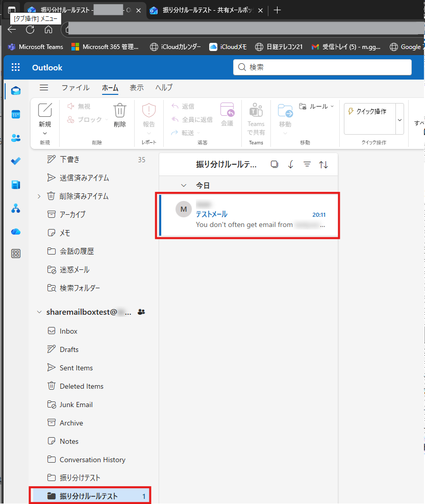The width and height of the screenshot is (425, 504).
Task: Open the Gmail inbox bookmark
Action: coord(346,47)
